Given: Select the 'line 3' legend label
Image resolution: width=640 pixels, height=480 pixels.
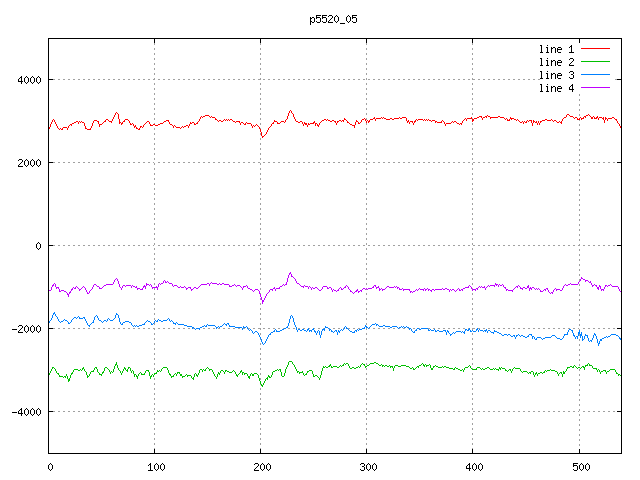Looking at the screenshot, I should [x=556, y=75].
